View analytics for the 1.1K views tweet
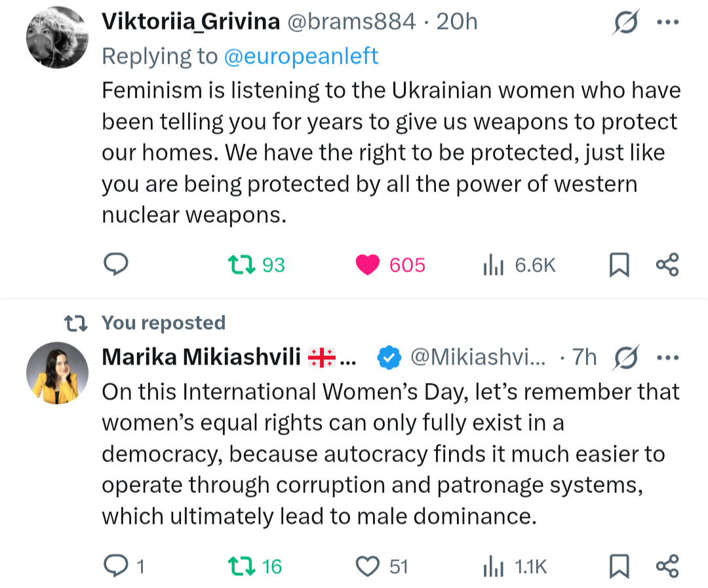The image size is (708, 588). pos(493,566)
